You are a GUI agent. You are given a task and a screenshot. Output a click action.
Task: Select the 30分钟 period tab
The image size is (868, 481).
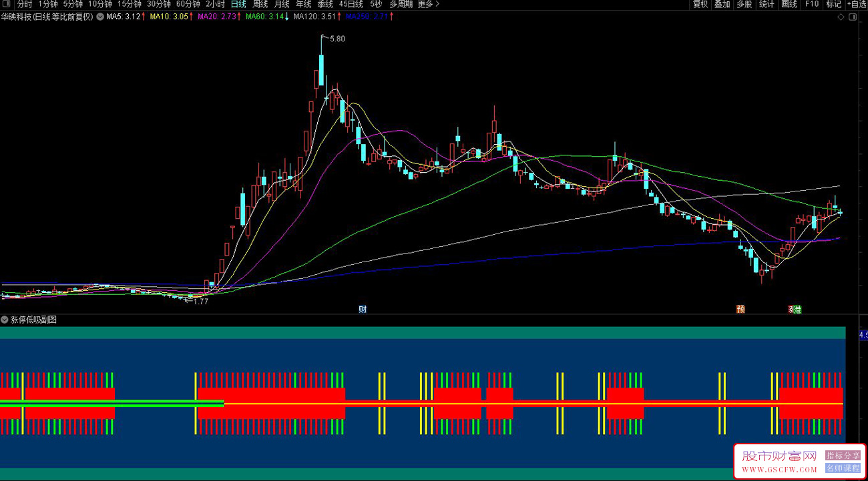[159, 4]
